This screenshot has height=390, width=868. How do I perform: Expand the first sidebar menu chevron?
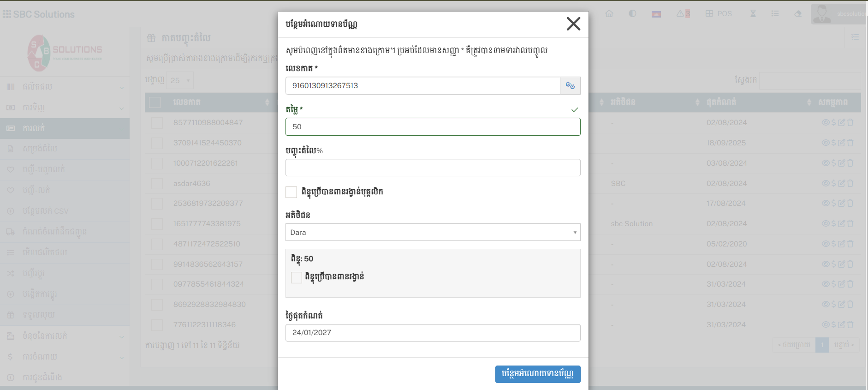point(122,87)
